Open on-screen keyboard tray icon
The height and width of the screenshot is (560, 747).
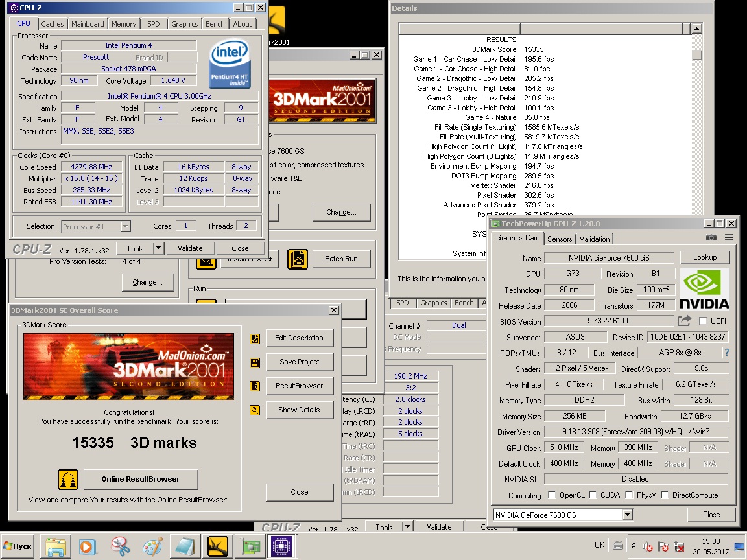[x=618, y=545]
